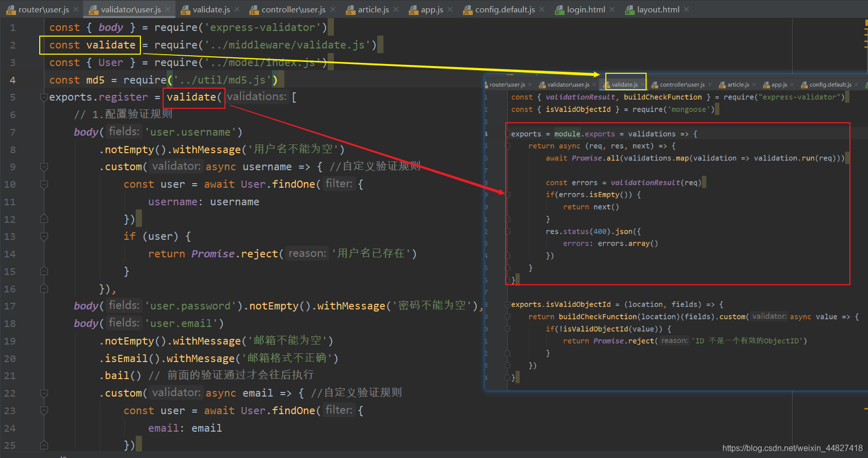This screenshot has height=458, width=868.
Task: Fold the User.findOne call at line 10
Action: [44, 184]
